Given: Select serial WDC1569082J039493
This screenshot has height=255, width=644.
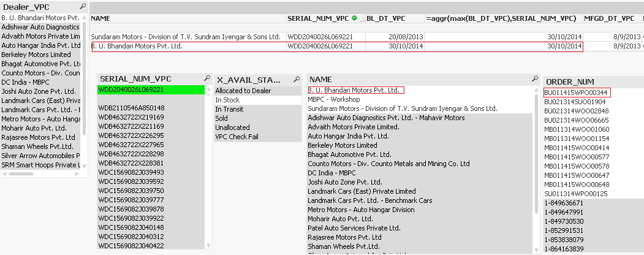Looking at the screenshot, I should point(151,172).
